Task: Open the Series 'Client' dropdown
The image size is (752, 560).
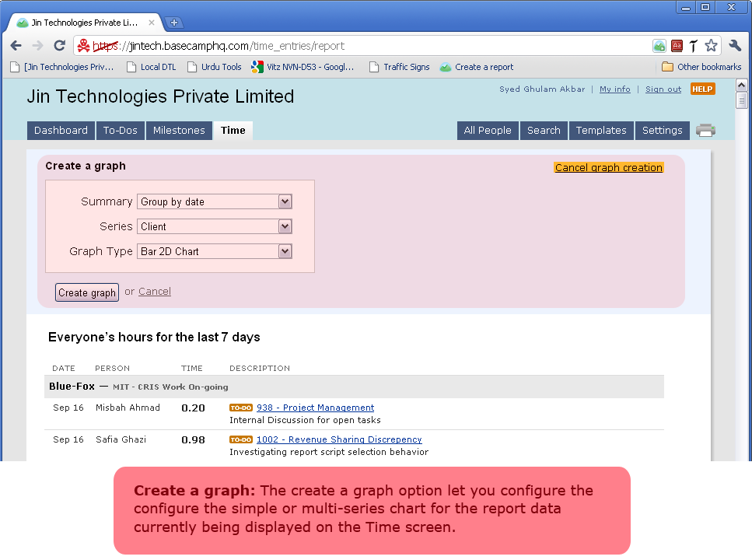Action: (x=285, y=226)
